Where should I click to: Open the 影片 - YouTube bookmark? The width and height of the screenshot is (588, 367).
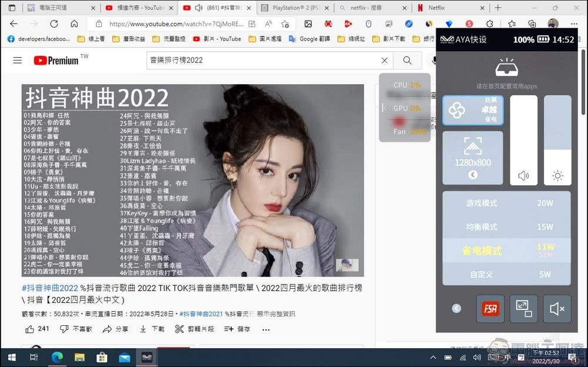click(217, 39)
